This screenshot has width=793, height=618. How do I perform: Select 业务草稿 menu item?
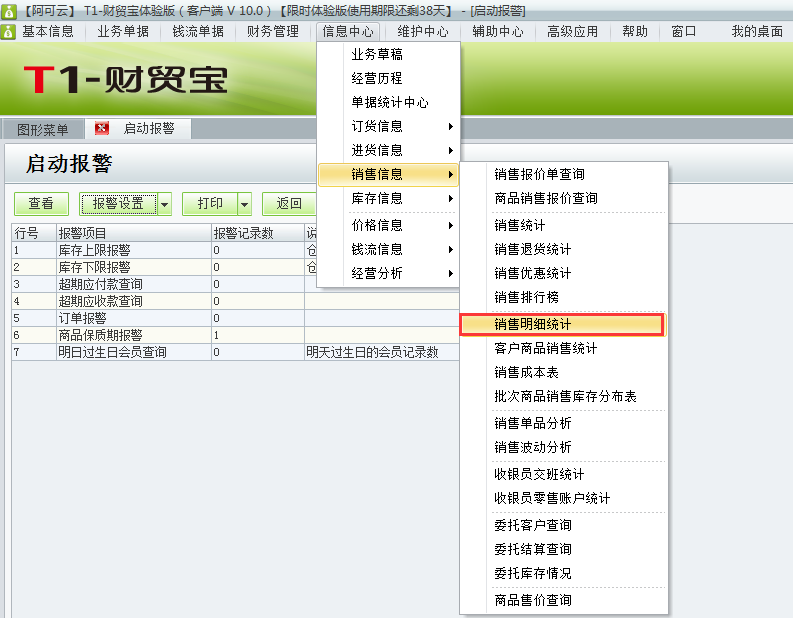(x=388, y=54)
